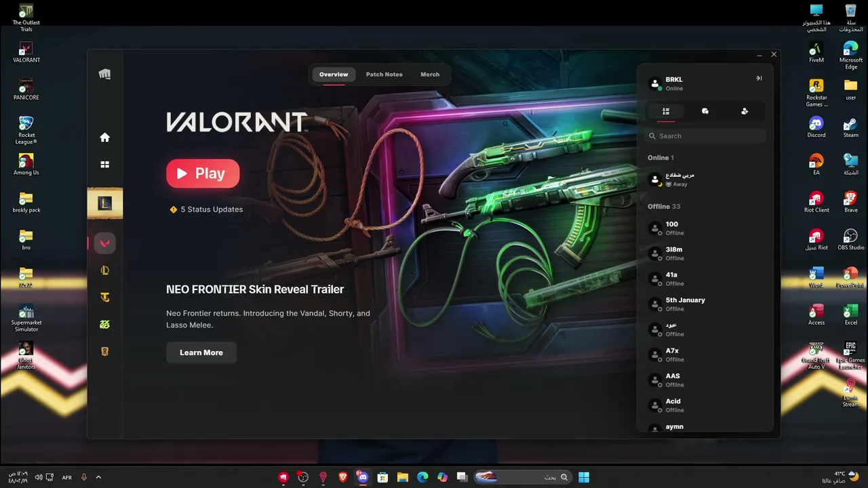Collapse the friends panel with arrow icon

[759, 79]
